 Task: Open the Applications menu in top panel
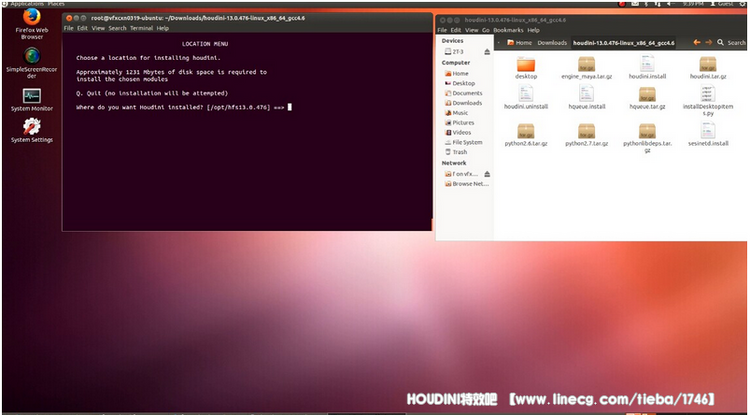point(27,4)
